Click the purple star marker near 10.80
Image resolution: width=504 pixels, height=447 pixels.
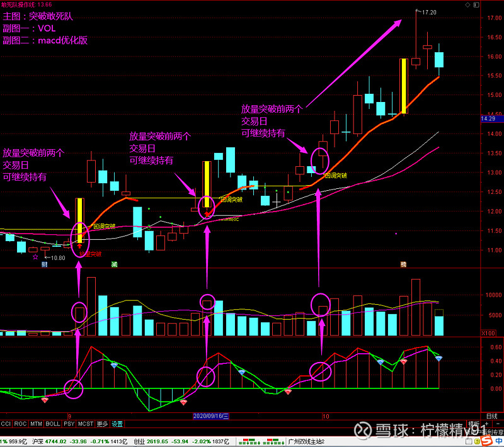point(35,257)
